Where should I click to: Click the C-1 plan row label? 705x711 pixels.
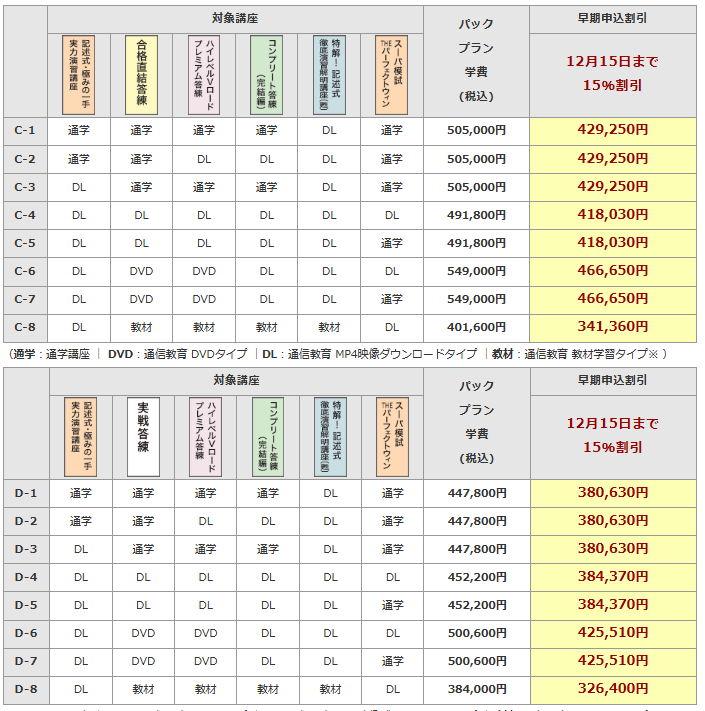click(25, 131)
